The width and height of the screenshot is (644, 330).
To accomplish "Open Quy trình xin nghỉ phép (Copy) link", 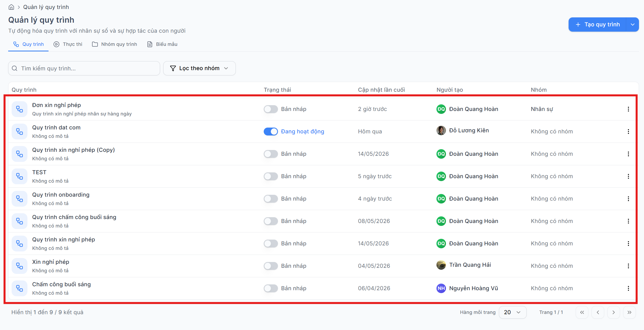I will pyautogui.click(x=74, y=150).
